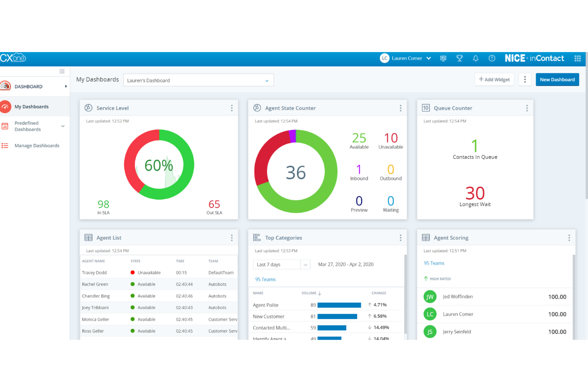Click the trophy gamification icon

tap(459, 58)
